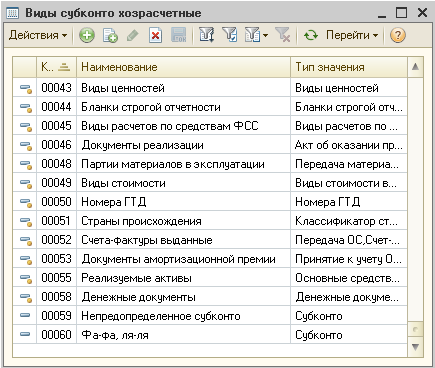This screenshot has height=368, width=435.
Task: Sort by the Наименование column header
Action: click(x=183, y=67)
